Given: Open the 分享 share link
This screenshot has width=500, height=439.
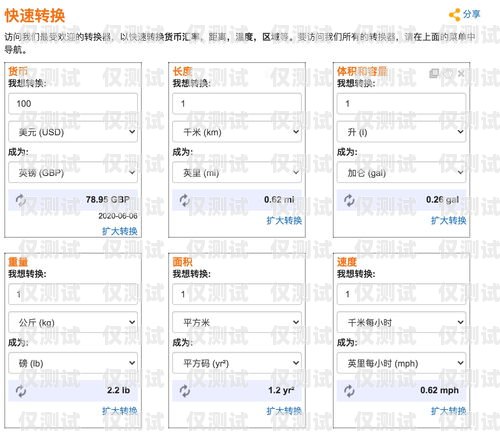Looking at the screenshot, I should point(471,14).
